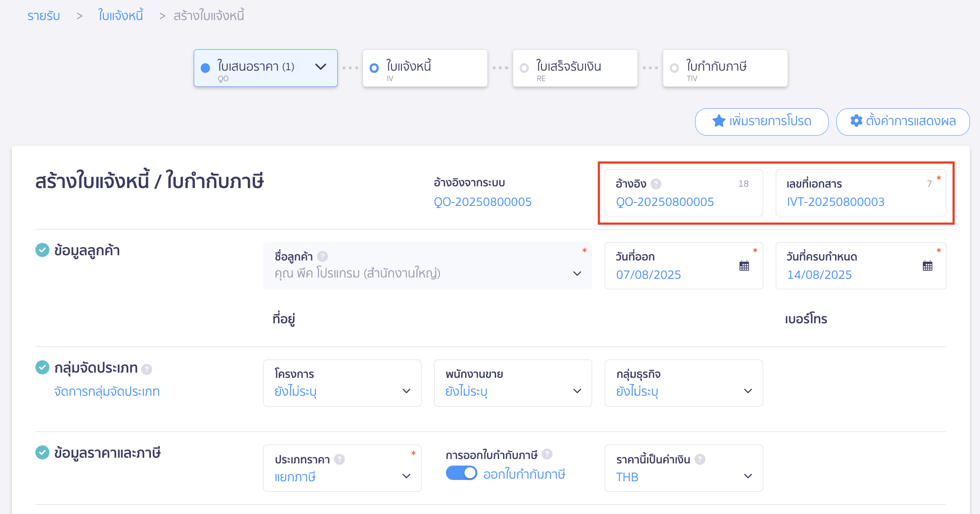Click the อ้างอิง input field
The height and width of the screenshot is (514, 980).
684,193
